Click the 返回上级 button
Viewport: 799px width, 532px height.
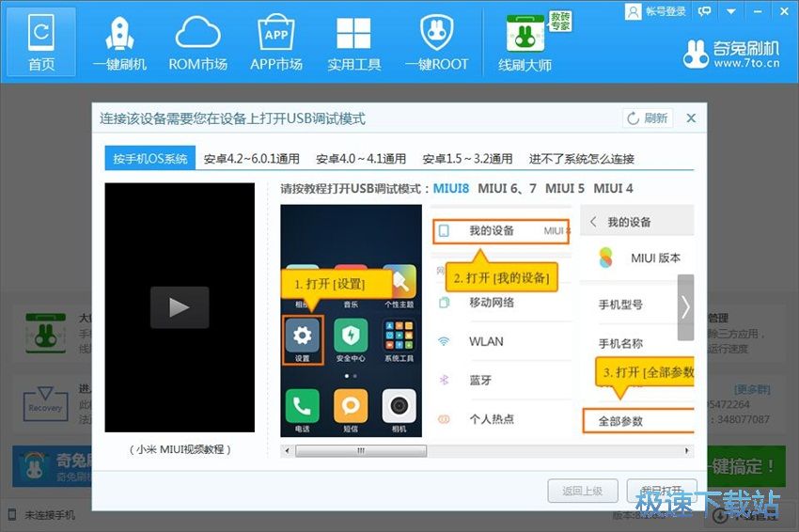coord(583,491)
